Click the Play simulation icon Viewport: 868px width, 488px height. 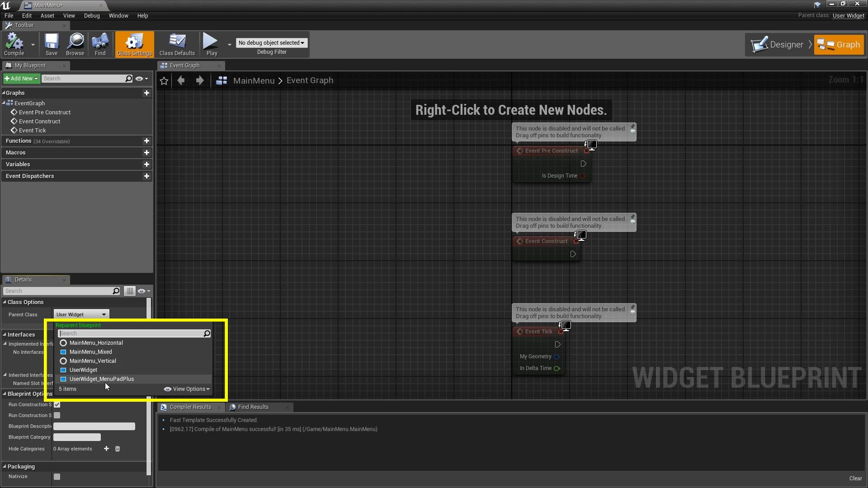click(x=212, y=42)
